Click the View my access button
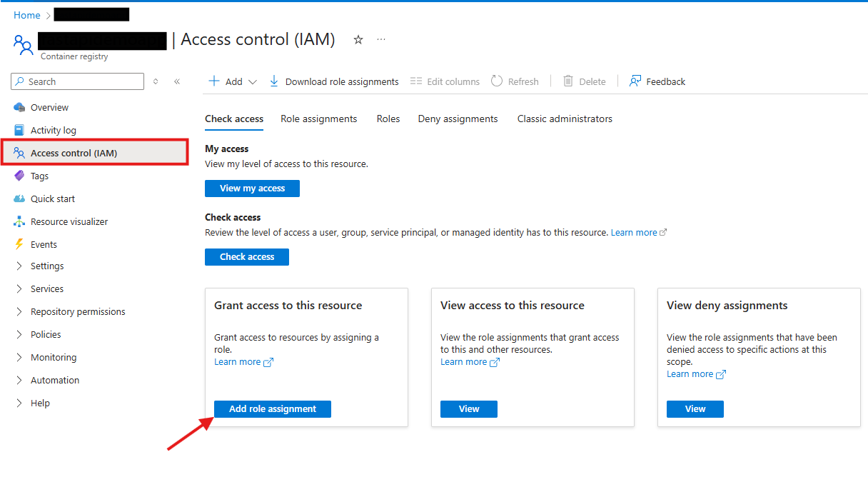The width and height of the screenshot is (868, 487). pyautogui.click(x=252, y=189)
